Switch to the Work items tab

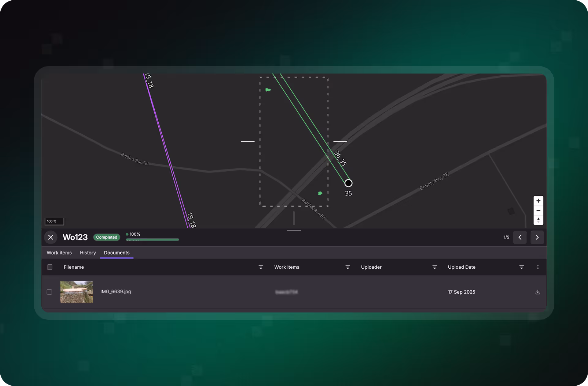click(x=59, y=253)
